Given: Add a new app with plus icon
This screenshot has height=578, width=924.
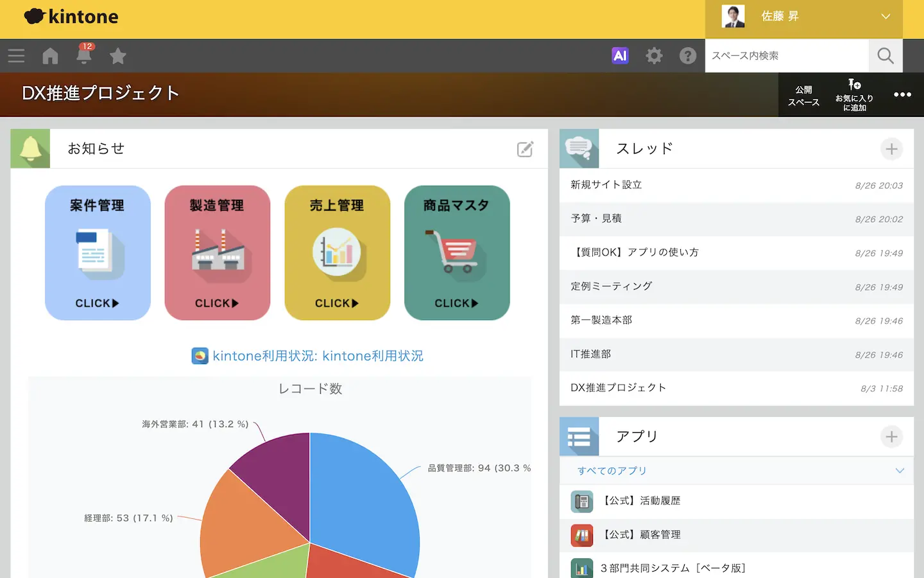Looking at the screenshot, I should (x=891, y=437).
